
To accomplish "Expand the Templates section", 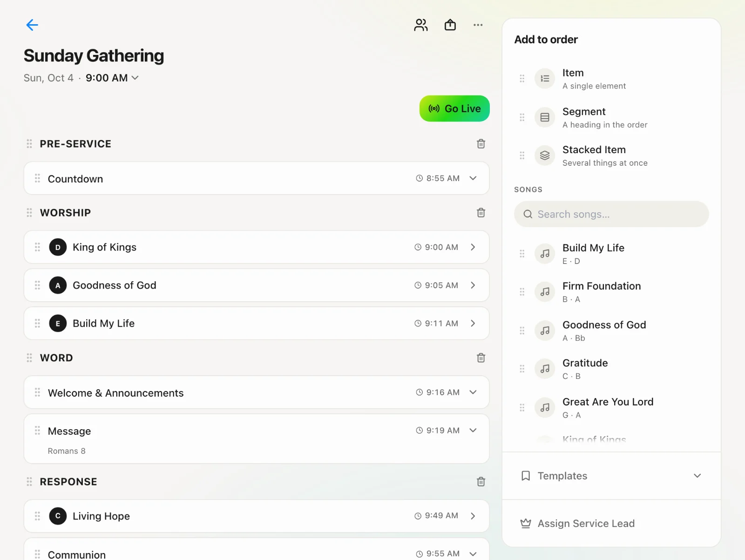I will pyautogui.click(x=611, y=476).
